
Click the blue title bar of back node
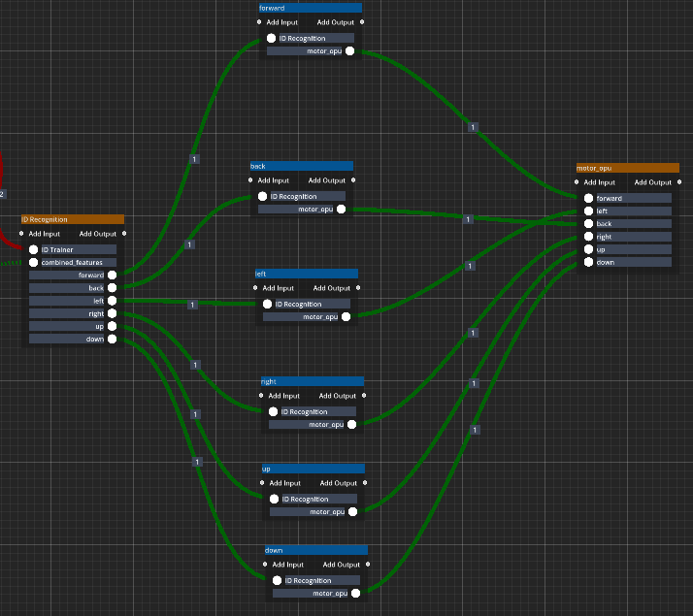tap(301, 166)
